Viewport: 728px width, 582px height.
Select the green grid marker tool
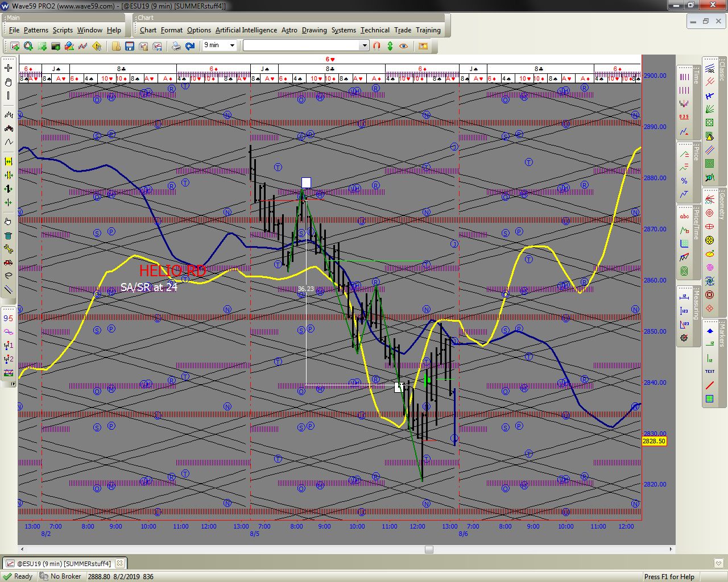click(710, 399)
